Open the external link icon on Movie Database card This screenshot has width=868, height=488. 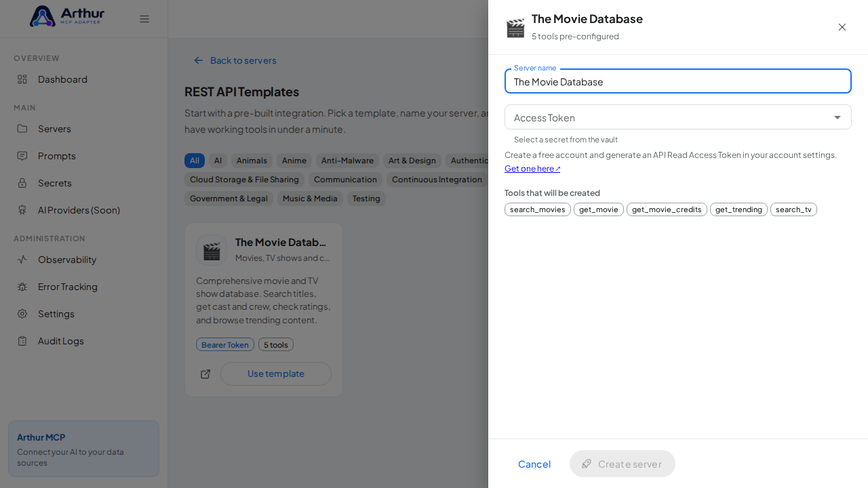[205, 374]
